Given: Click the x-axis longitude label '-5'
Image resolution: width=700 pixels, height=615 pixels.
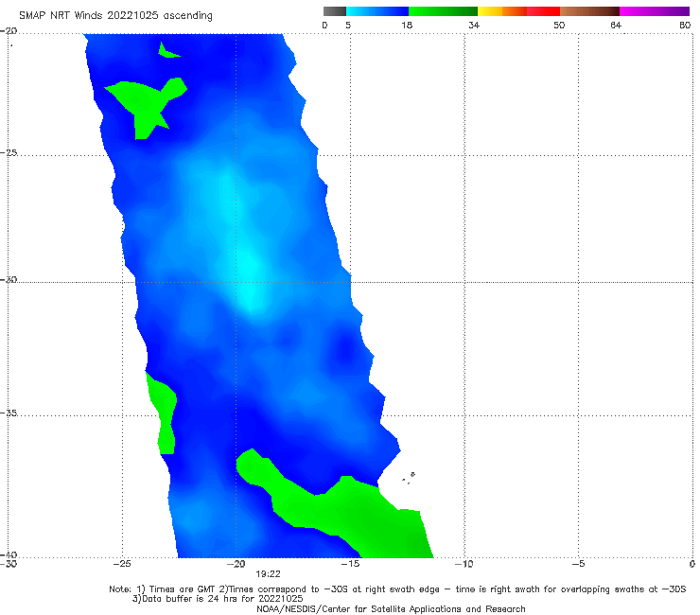Looking at the screenshot, I should point(578,564).
